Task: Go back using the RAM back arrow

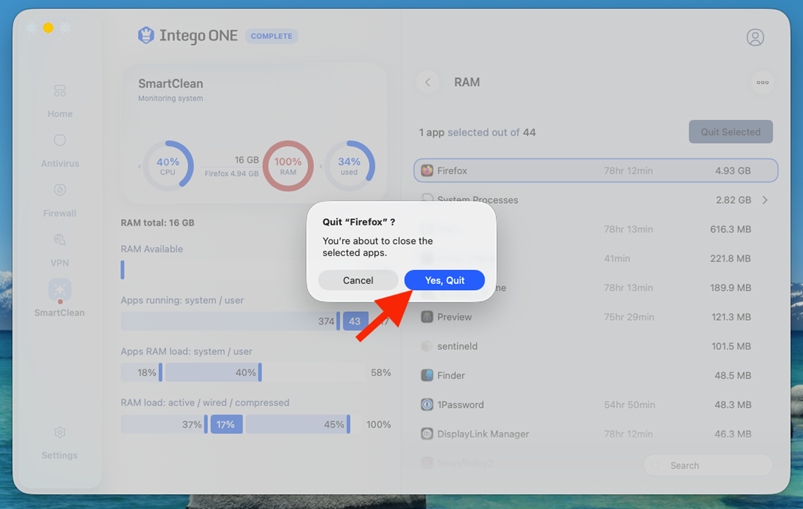Action: [428, 82]
